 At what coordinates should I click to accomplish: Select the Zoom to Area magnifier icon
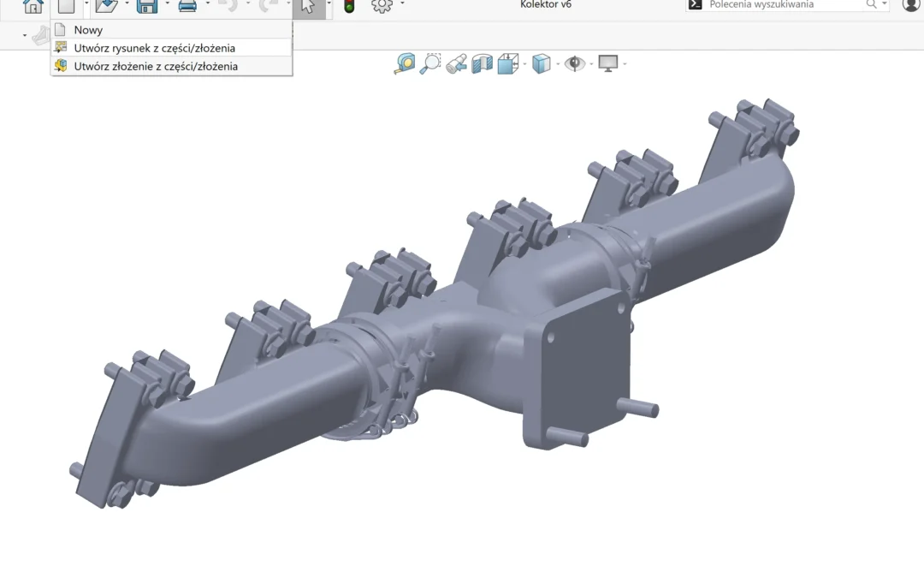click(x=430, y=63)
